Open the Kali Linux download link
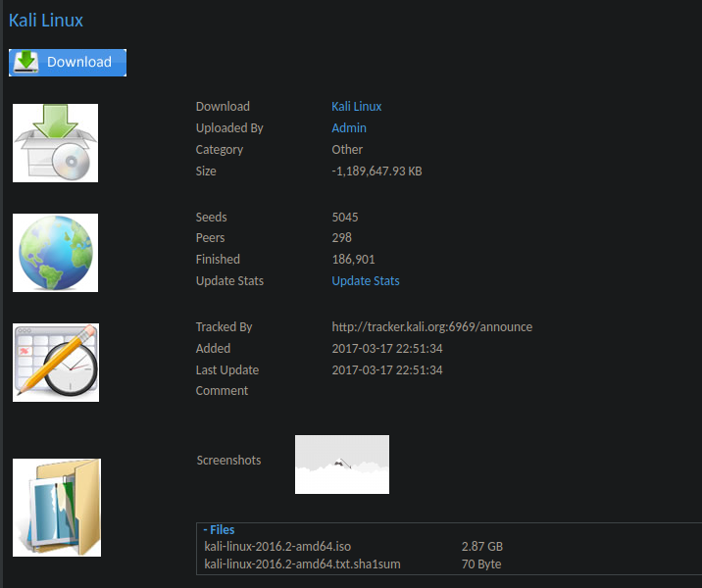Viewport: 702px width, 588px height. (x=356, y=107)
